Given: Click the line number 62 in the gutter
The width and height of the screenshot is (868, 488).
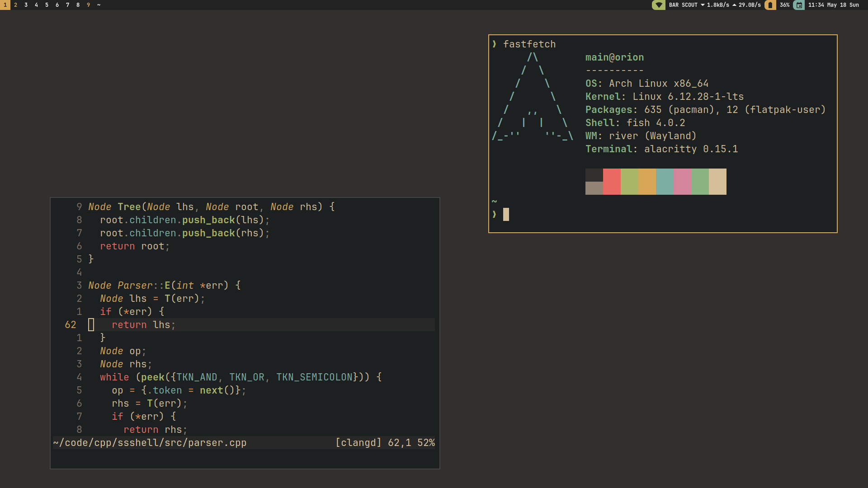Looking at the screenshot, I should click(x=71, y=325).
